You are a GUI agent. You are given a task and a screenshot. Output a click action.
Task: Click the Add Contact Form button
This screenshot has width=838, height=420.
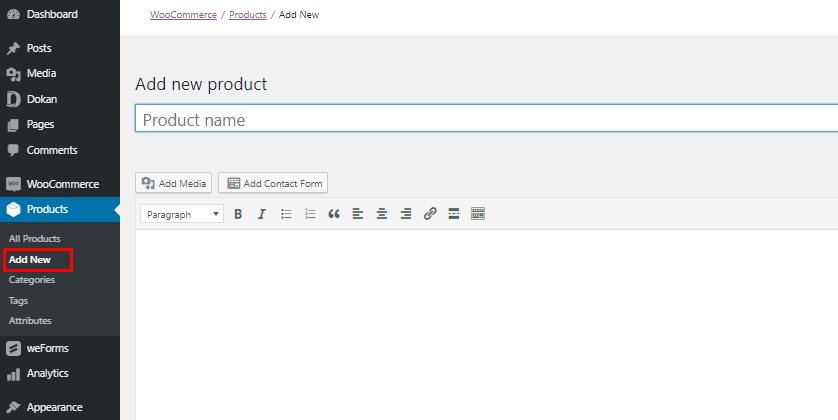point(273,183)
